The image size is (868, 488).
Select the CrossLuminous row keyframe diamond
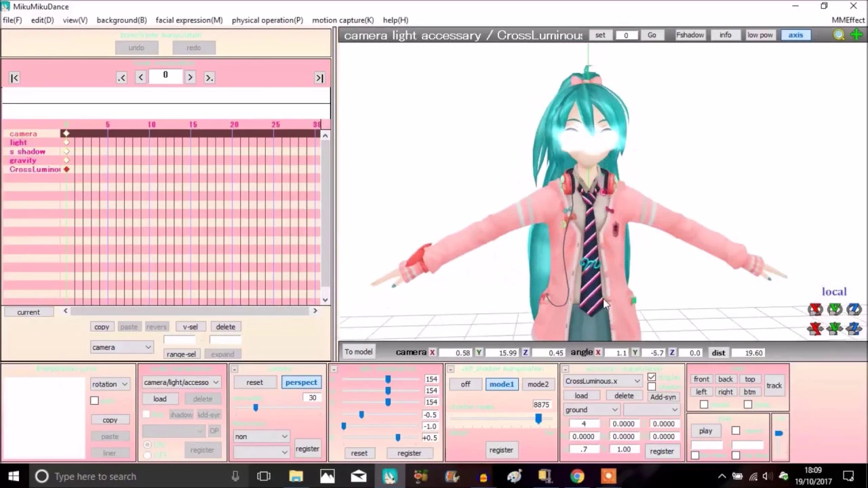[66, 169]
